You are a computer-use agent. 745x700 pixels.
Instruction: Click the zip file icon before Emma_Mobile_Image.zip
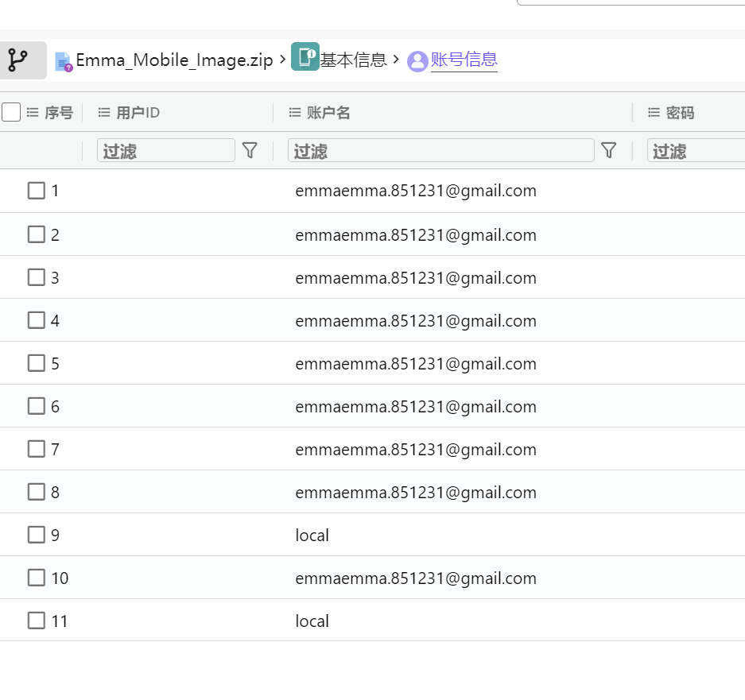point(64,60)
